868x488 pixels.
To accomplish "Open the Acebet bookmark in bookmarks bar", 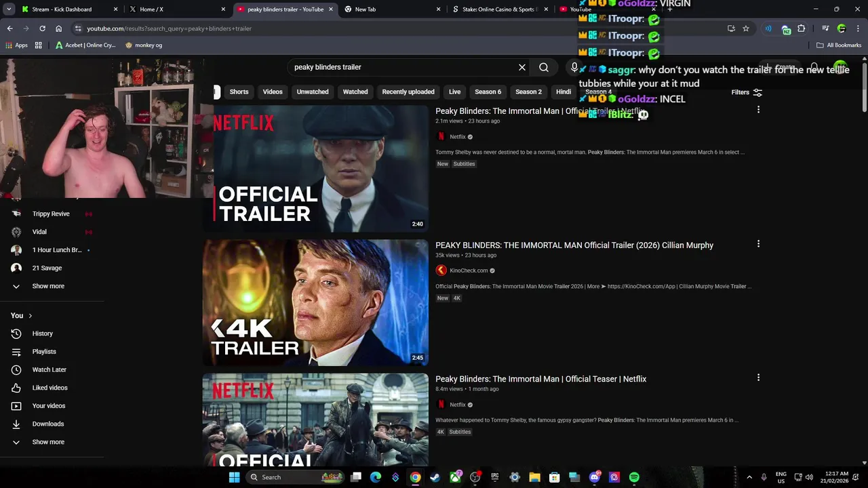I will [x=85, y=45].
